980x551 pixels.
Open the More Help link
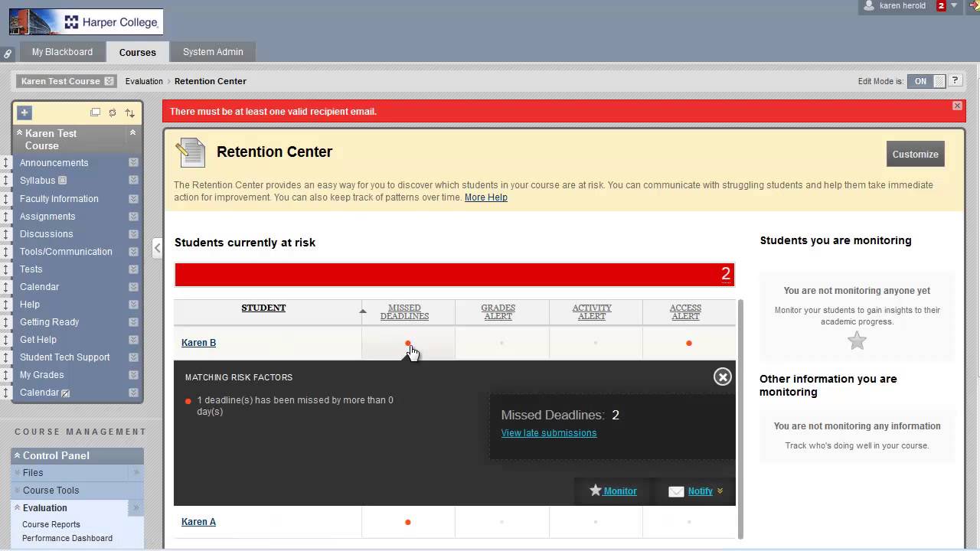486,197
